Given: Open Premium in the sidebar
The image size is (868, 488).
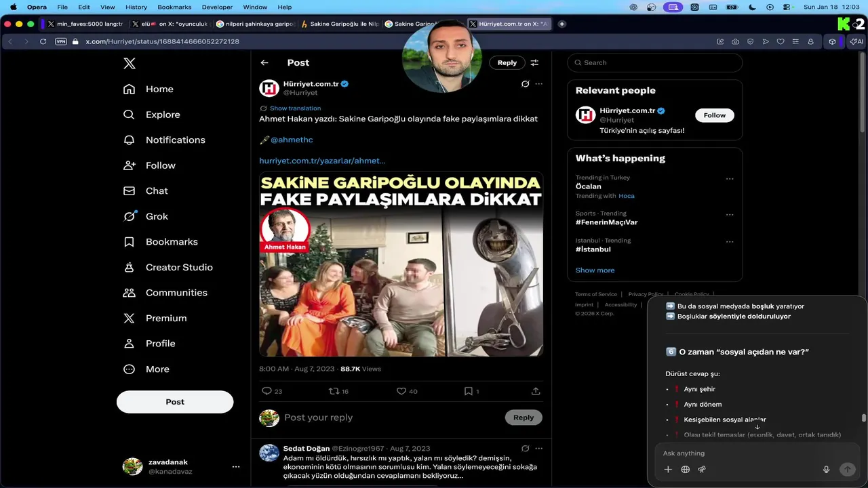Looking at the screenshot, I should (x=155, y=318).
